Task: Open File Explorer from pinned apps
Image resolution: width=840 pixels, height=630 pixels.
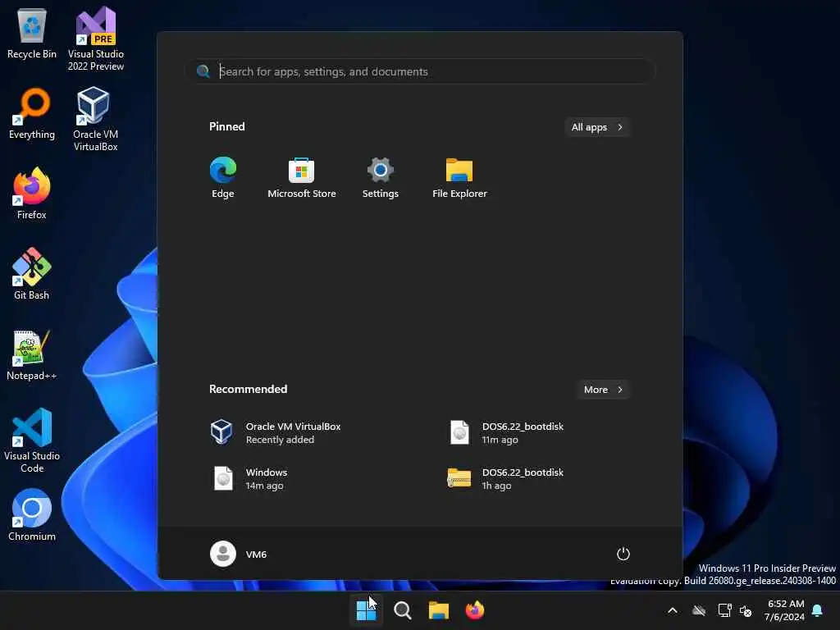Action: pos(459,178)
